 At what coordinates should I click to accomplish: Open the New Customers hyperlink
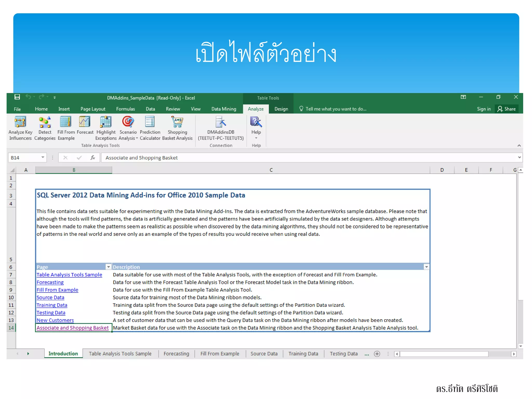(x=55, y=320)
